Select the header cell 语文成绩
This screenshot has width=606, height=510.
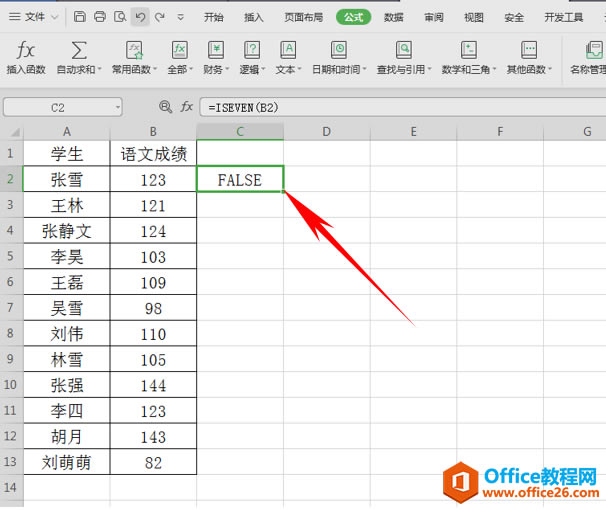[153, 153]
